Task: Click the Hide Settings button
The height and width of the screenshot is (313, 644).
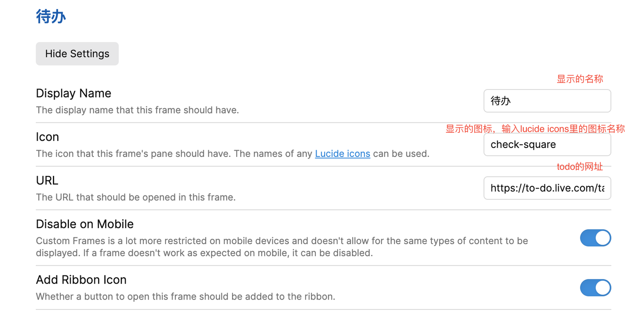Action: (77, 54)
